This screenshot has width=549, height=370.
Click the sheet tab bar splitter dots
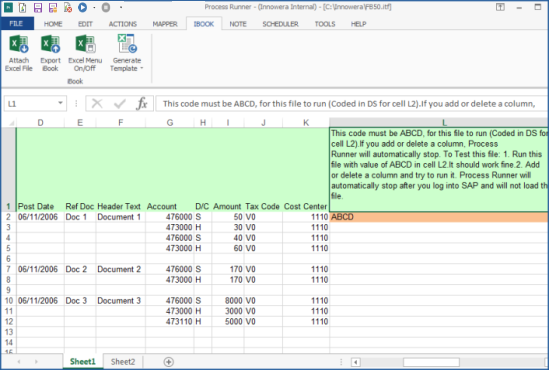click(341, 362)
